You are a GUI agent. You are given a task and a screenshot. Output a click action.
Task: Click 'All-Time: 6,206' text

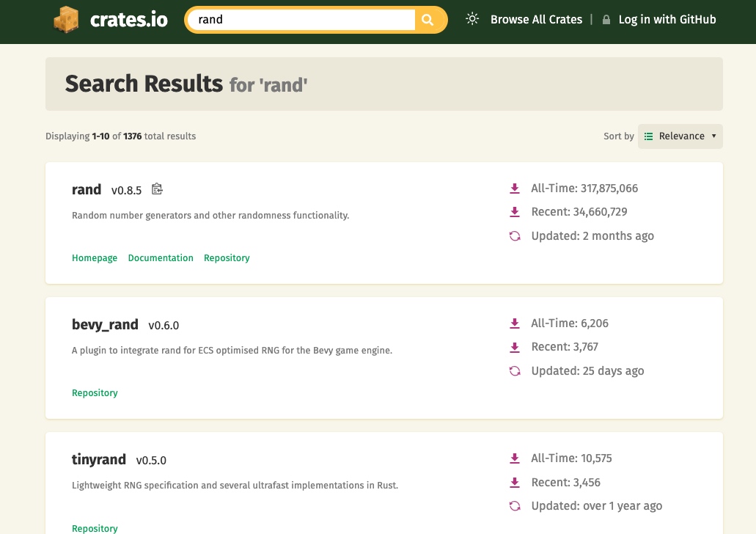click(x=570, y=323)
